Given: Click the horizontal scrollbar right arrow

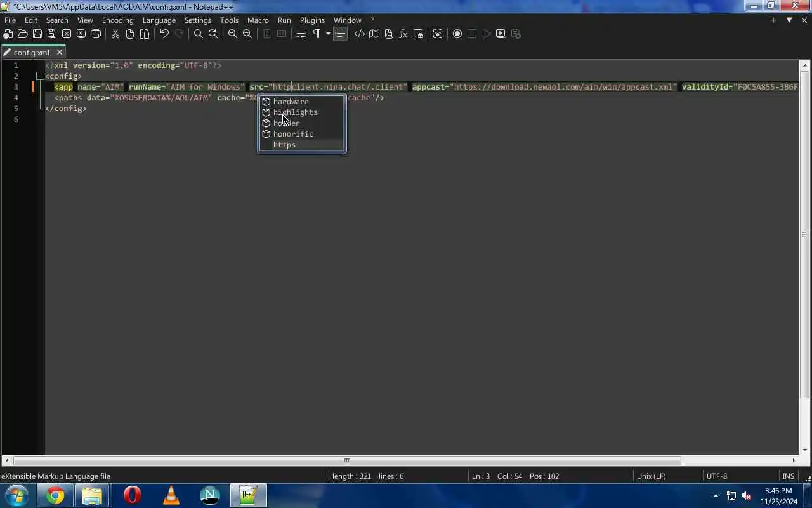Looking at the screenshot, I should (x=794, y=460).
